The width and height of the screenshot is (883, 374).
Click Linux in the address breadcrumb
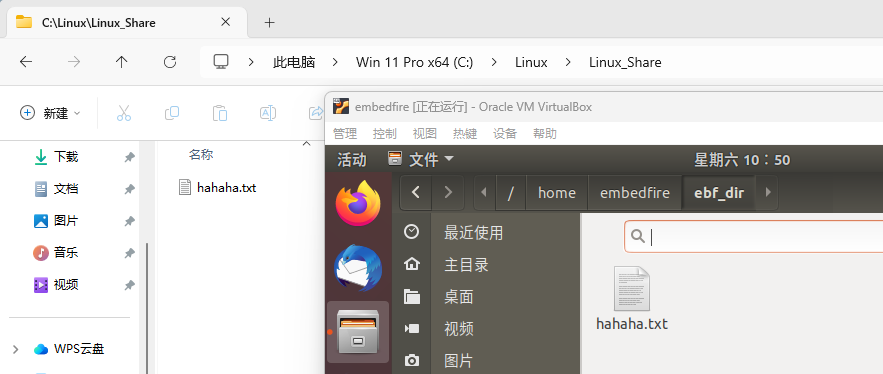531,62
